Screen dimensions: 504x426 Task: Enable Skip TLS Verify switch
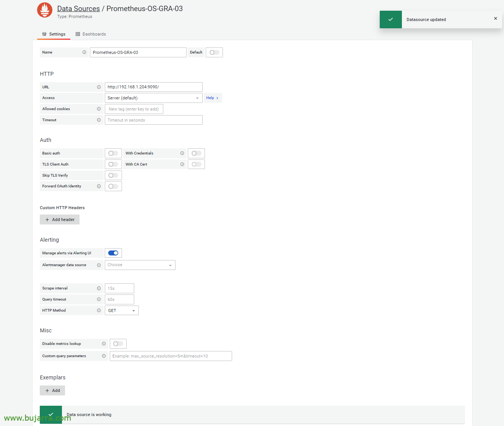113,176
